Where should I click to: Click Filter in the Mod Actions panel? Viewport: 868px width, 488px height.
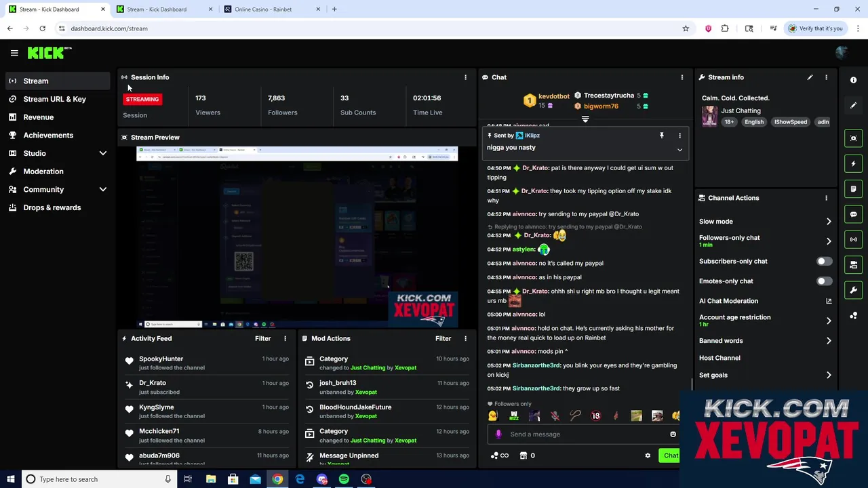[443, 338]
